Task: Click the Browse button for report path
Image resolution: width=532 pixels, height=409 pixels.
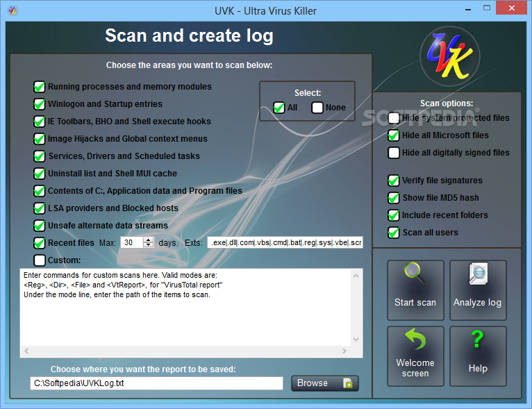Action: (x=325, y=383)
